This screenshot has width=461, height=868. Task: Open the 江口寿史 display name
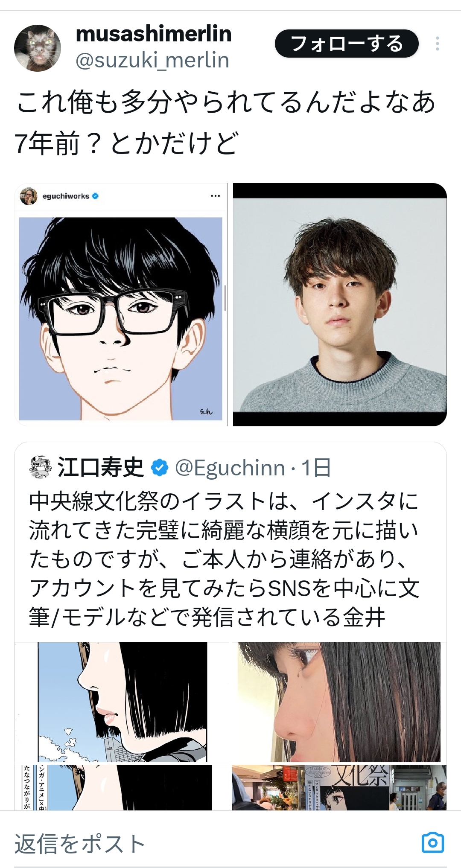tap(101, 467)
